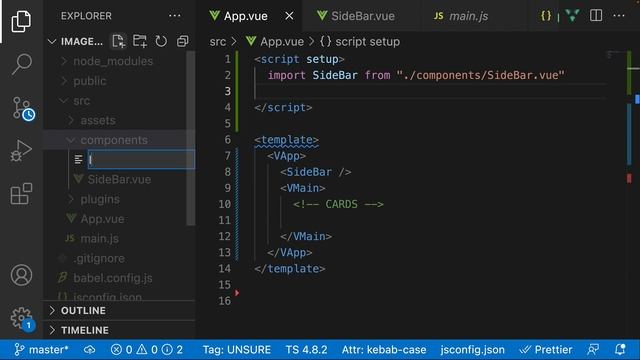Click line number 16 in the gutter

point(224,301)
